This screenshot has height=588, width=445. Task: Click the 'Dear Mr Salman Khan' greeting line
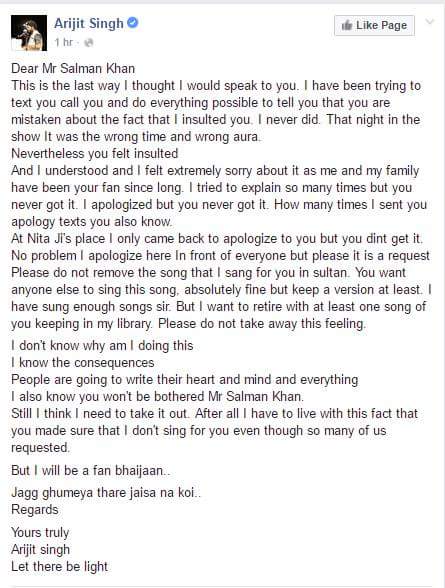point(73,69)
